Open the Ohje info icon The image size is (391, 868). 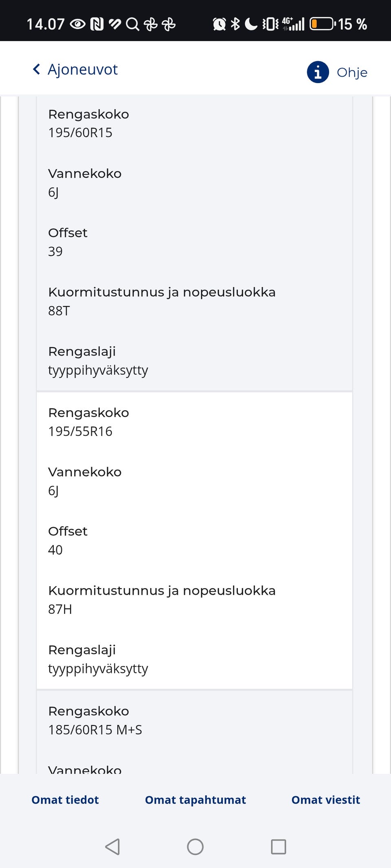point(318,72)
